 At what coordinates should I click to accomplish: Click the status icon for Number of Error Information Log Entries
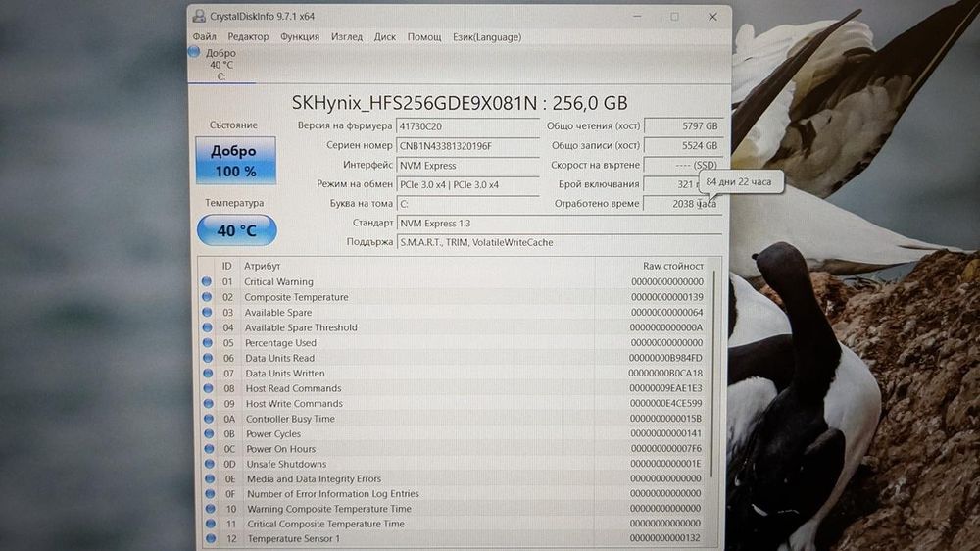click(x=210, y=493)
